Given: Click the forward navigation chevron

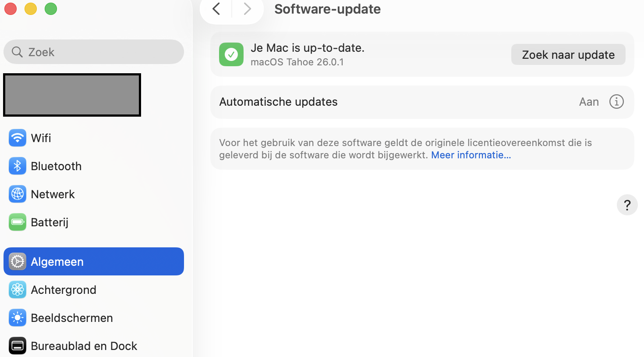Looking at the screenshot, I should point(247,9).
